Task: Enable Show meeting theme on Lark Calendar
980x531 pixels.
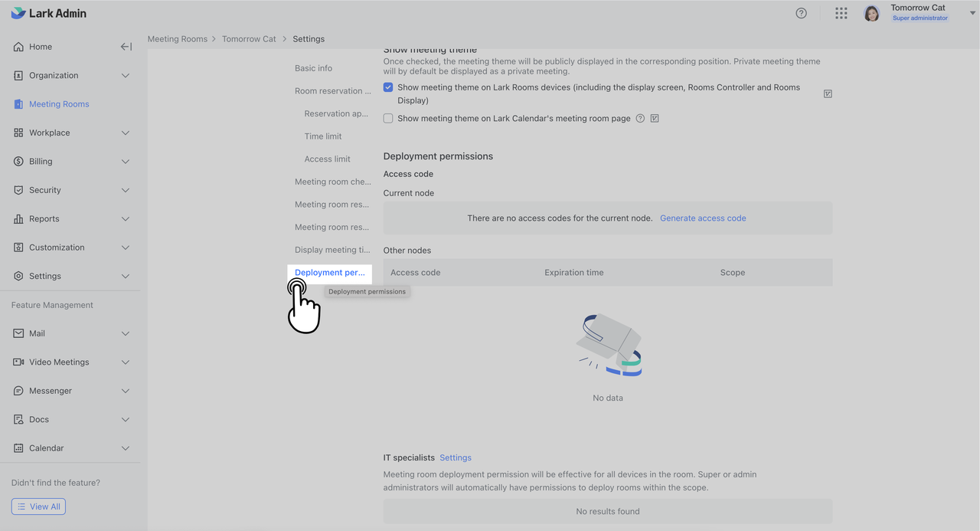Action: tap(388, 119)
